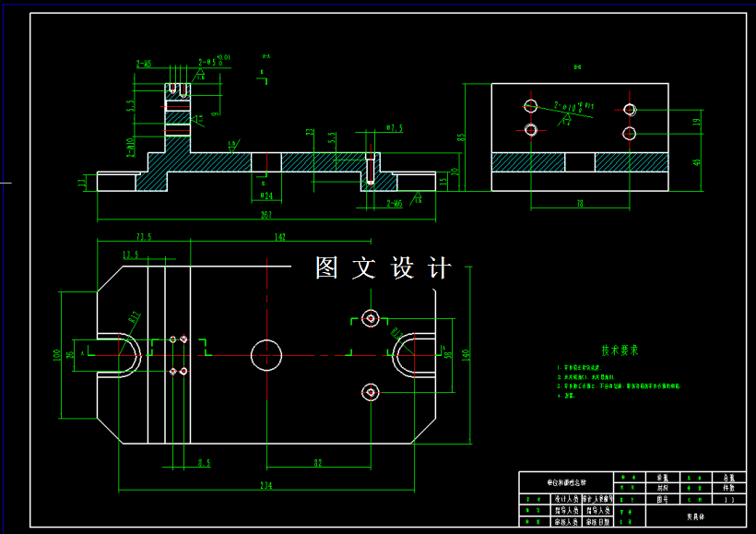
Task: Click the 审核人员 title block cell
Action: [566, 522]
